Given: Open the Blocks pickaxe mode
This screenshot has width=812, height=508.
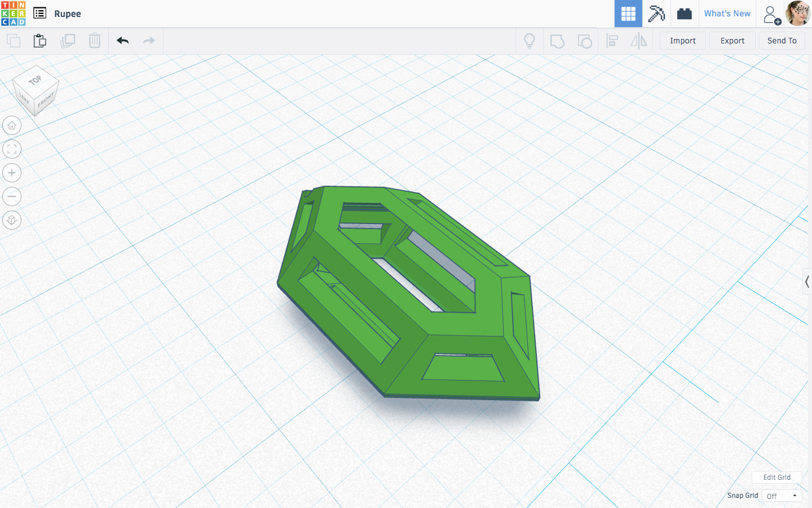Looking at the screenshot, I should [x=656, y=14].
